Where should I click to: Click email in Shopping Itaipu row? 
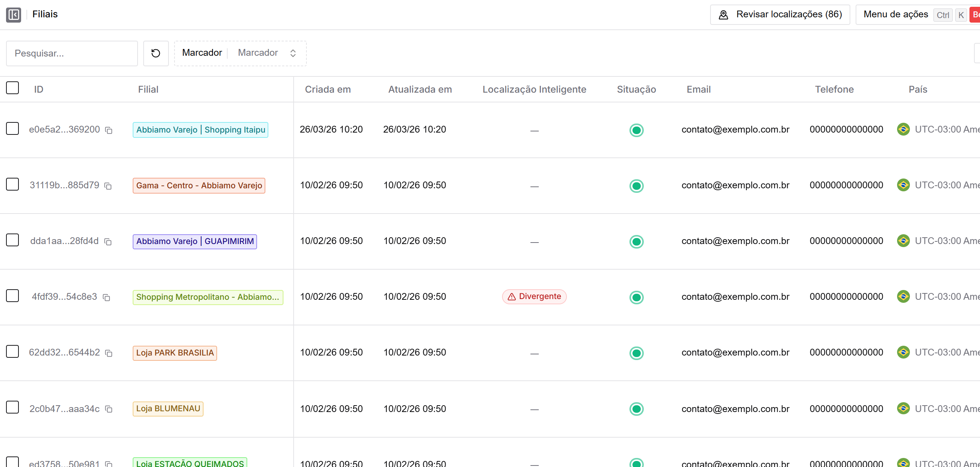(735, 130)
